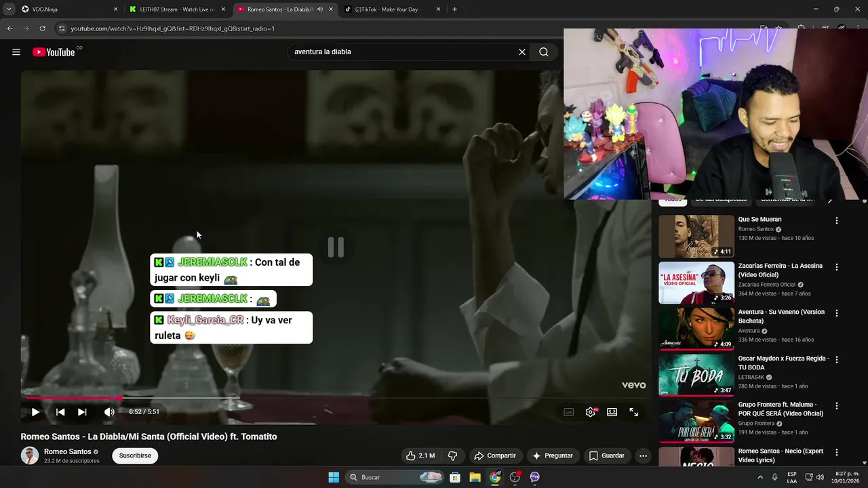Open the Romeo Santos channel avatar

pos(30,455)
